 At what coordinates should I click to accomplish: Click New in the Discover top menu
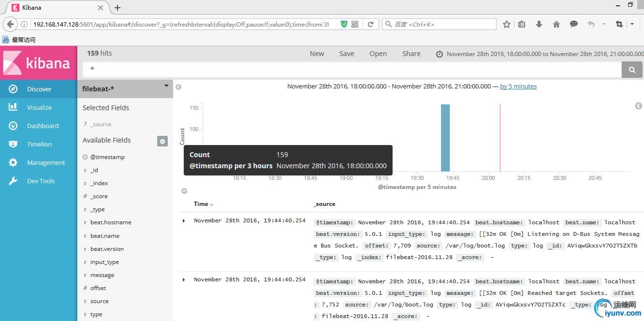317,54
